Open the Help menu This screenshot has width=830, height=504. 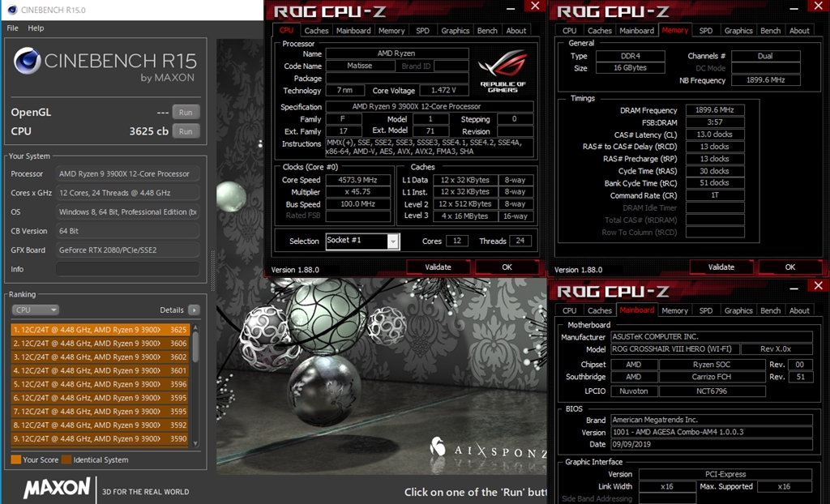[x=36, y=27]
